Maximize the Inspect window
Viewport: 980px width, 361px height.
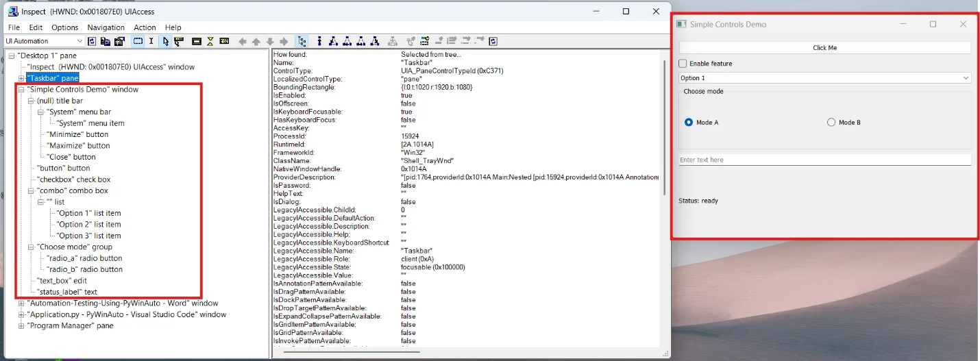point(626,11)
